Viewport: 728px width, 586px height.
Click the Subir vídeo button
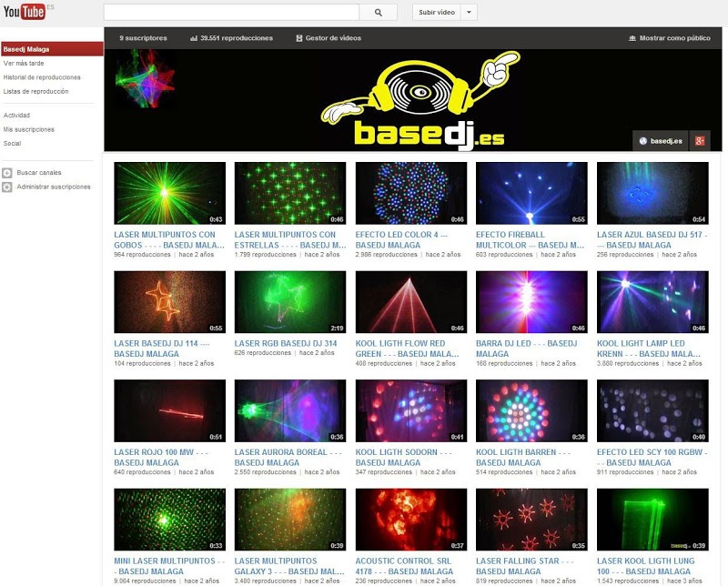tap(437, 13)
